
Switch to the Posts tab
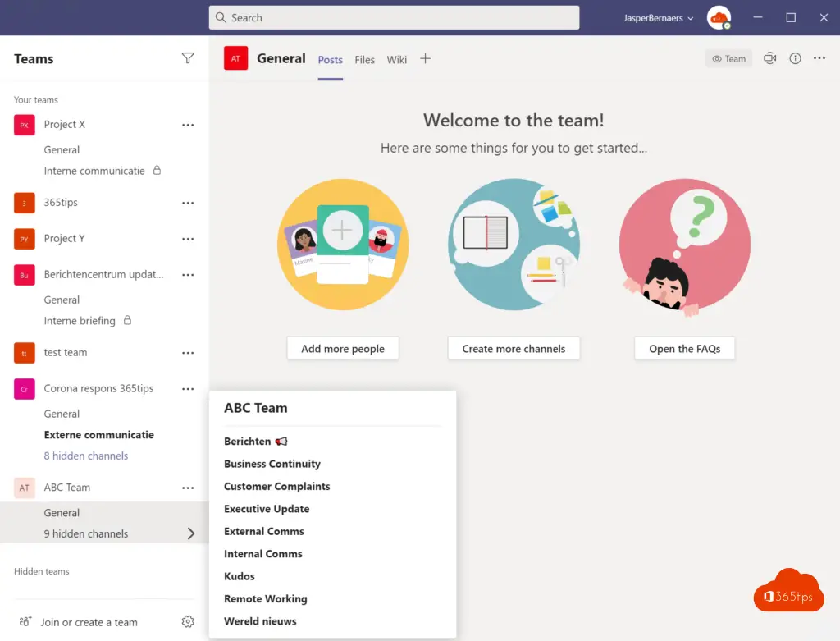point(330,59)
